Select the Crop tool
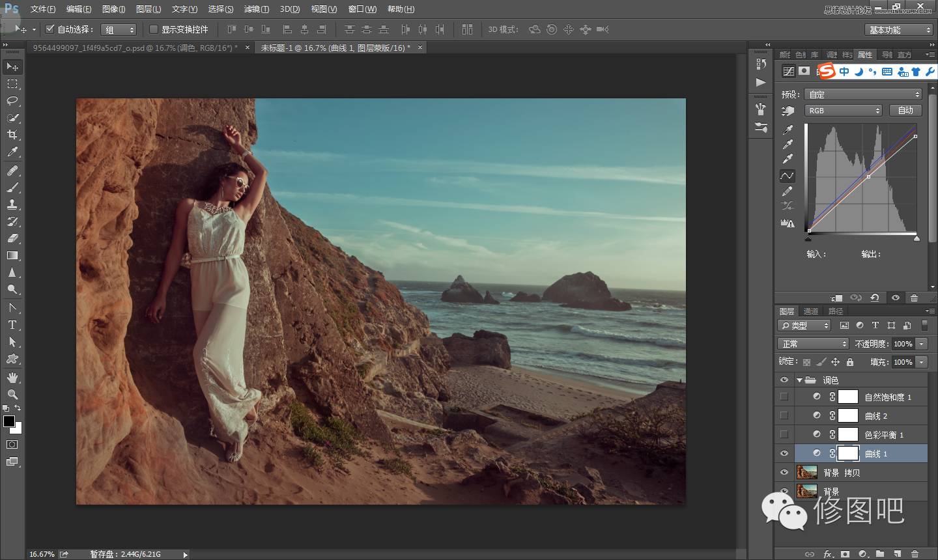The width and height of the screenshot is (938, 560). coord(12,135)
